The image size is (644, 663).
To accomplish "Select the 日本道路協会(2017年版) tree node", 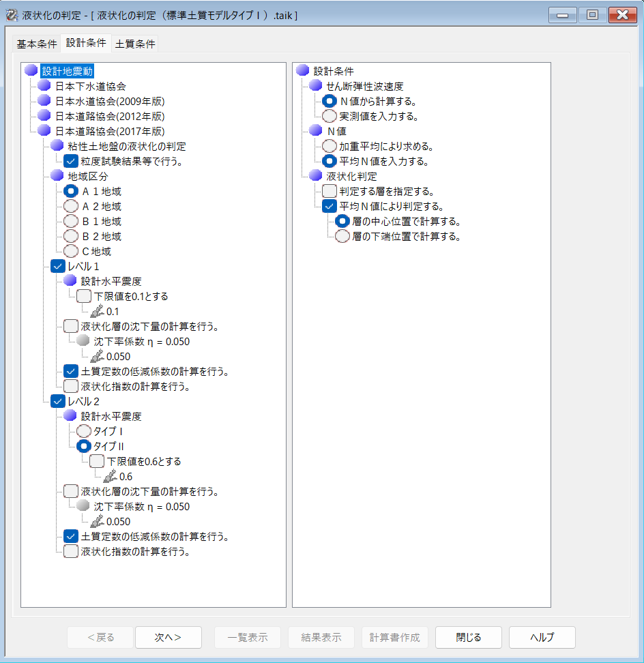I will coord(109,131).
